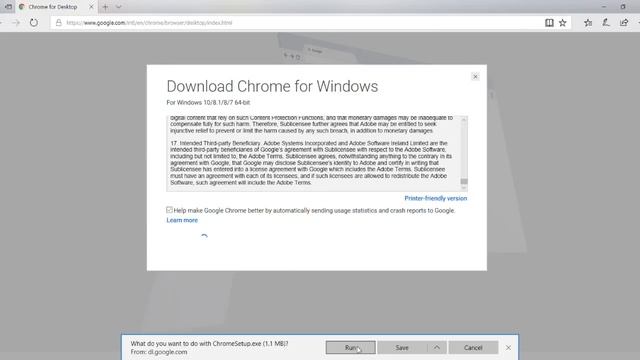640x360 pixels.
Task: Click the Download Chrome for Windows heading
Action: (x=272, y=86)
